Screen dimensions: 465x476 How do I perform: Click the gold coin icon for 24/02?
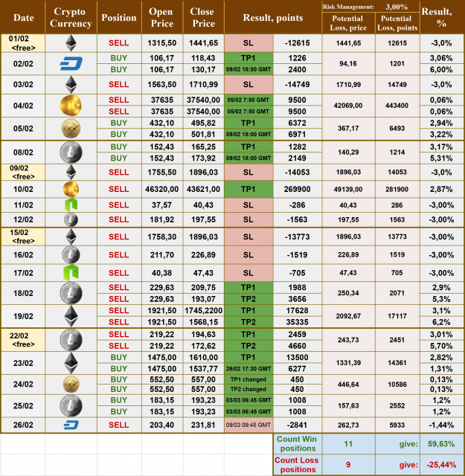pos(71,384)
